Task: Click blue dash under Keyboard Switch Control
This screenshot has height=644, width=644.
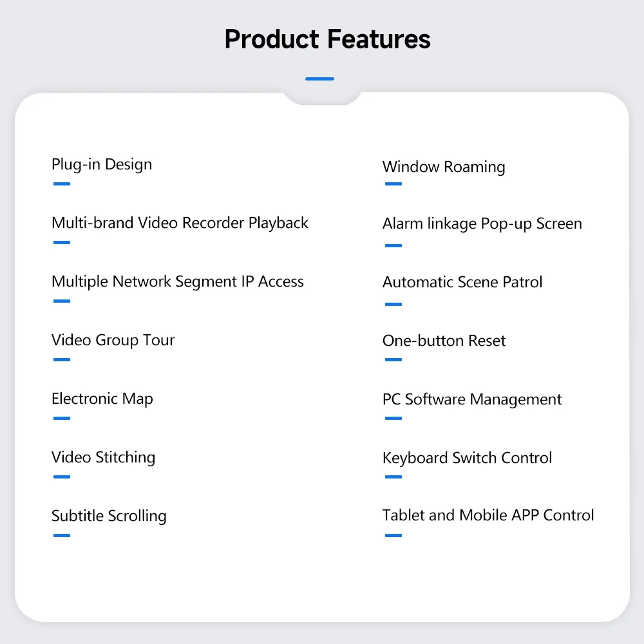Action: click(x=393, y=477)
